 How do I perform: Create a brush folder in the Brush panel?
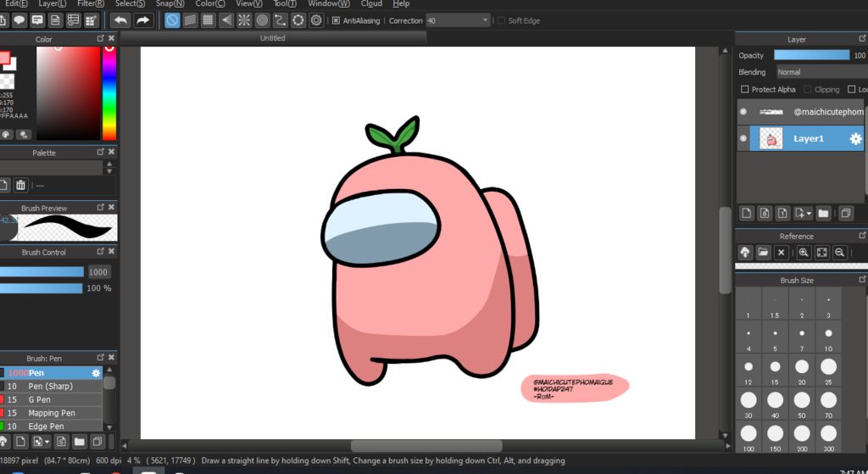click(x=79, y=441)
